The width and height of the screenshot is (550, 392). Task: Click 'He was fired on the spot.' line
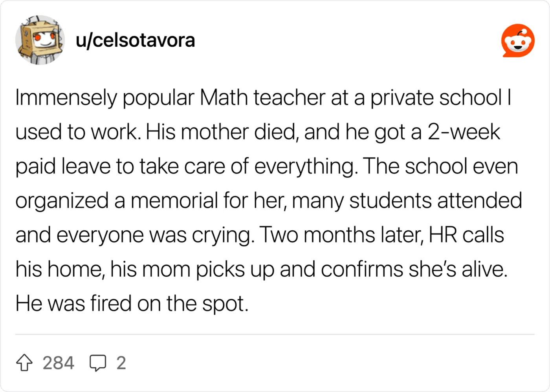132,303
